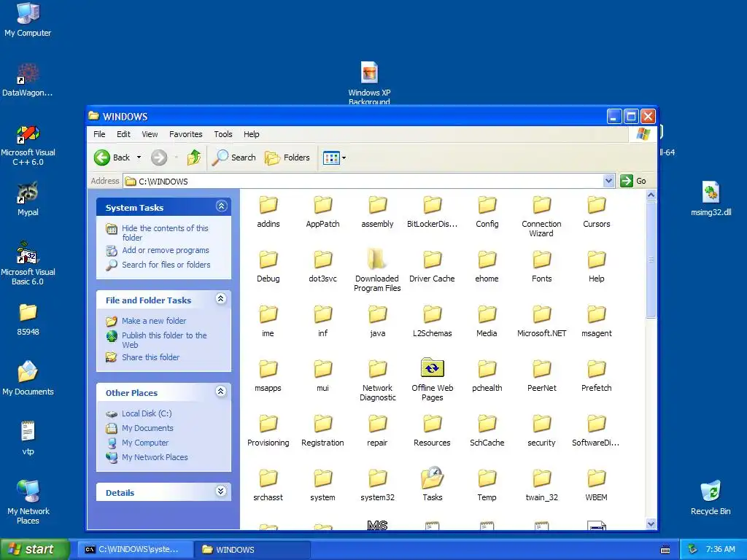Click the WINDOWS taskbar button
This screenshot has height=560, width=747.
[x=252, y=550]
